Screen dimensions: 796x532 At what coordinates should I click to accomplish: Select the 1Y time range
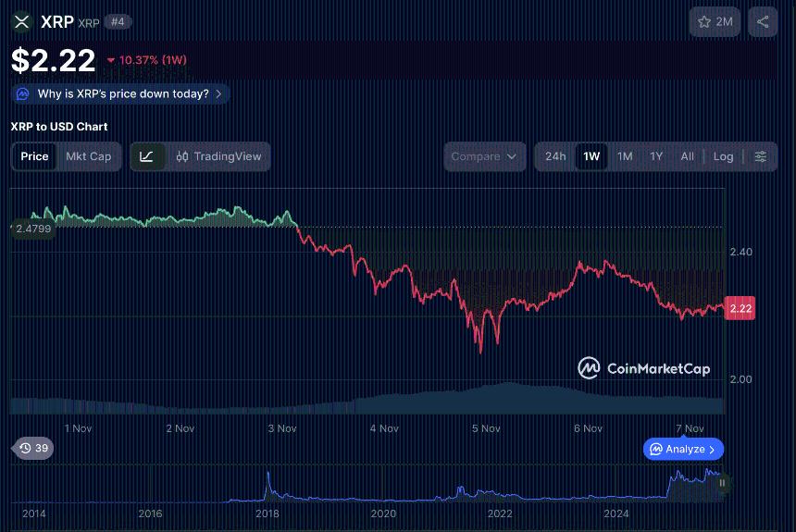[x=656, y=156]
